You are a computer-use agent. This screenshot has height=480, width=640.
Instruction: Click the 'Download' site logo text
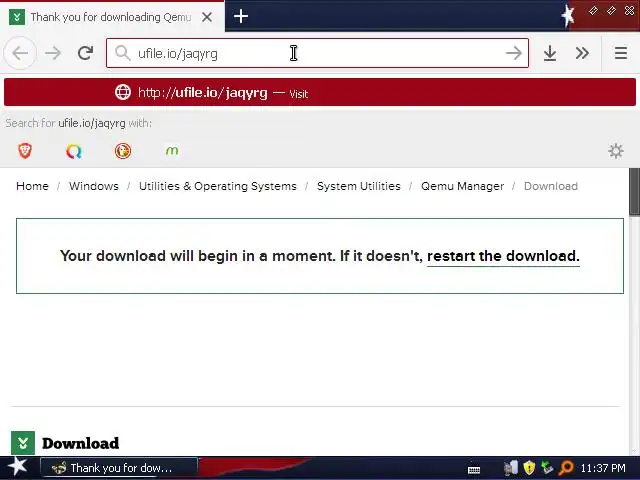point(80,443)
